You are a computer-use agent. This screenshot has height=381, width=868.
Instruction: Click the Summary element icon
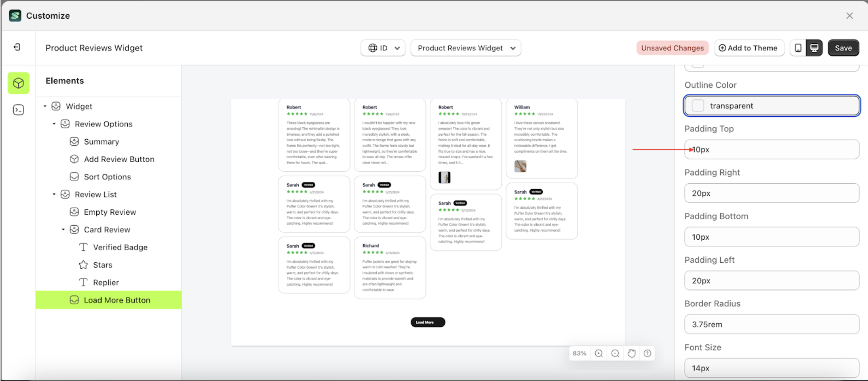tap(74, 141)
